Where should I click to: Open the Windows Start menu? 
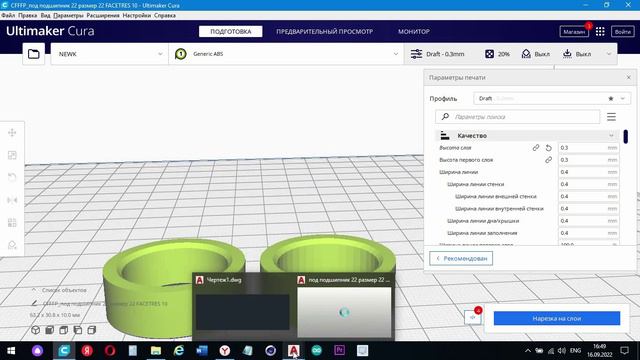[11, 351]
